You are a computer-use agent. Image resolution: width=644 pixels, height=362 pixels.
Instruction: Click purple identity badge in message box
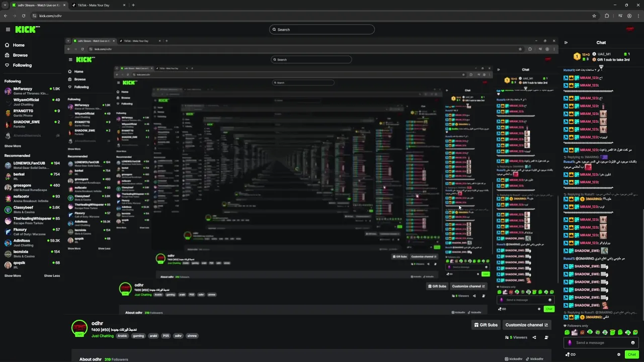click(570, 343)
